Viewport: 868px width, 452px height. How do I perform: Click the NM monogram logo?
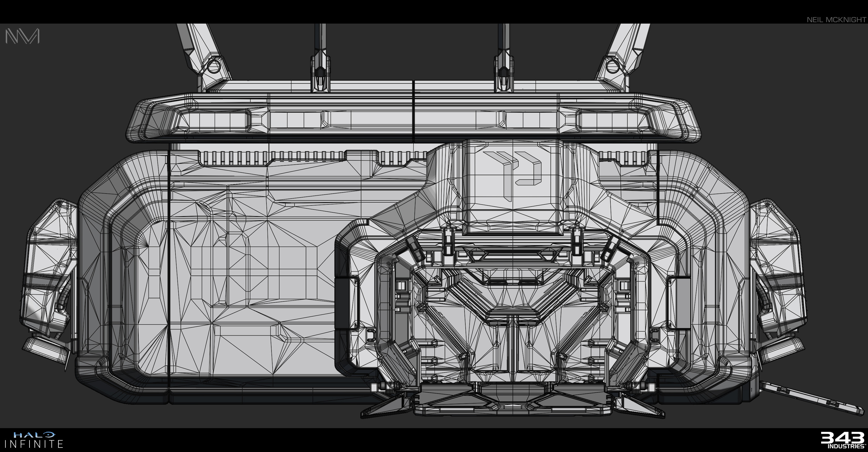click(22, 36)
